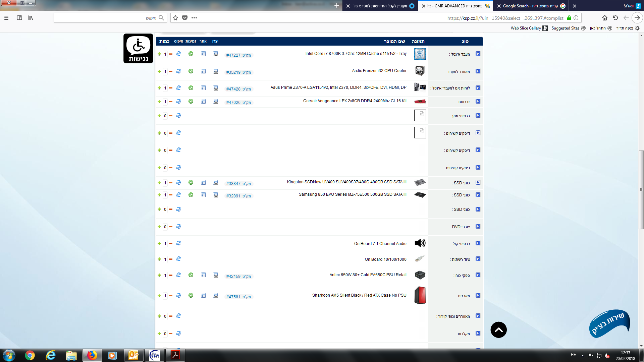Open Google Chrome from the taskbar
Screen dimensions: 644x362
pos(30,355)
